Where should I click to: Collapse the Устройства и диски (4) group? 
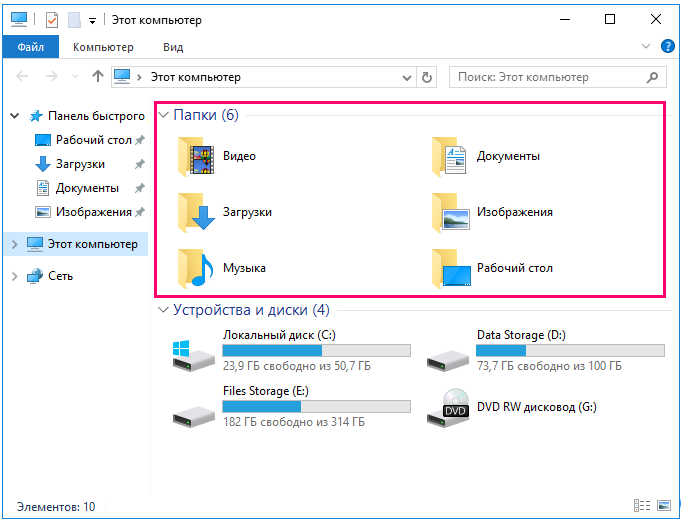tap(163, 310)
